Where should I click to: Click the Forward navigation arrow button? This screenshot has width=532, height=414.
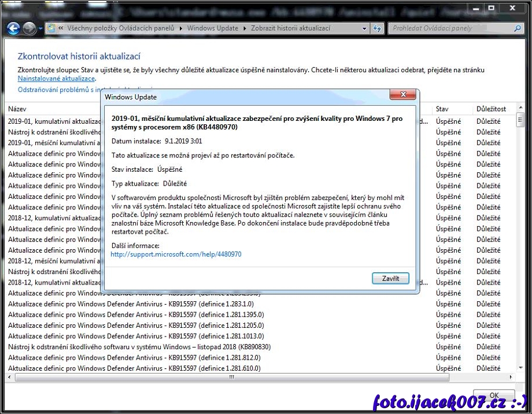click(x=29, y=28)
